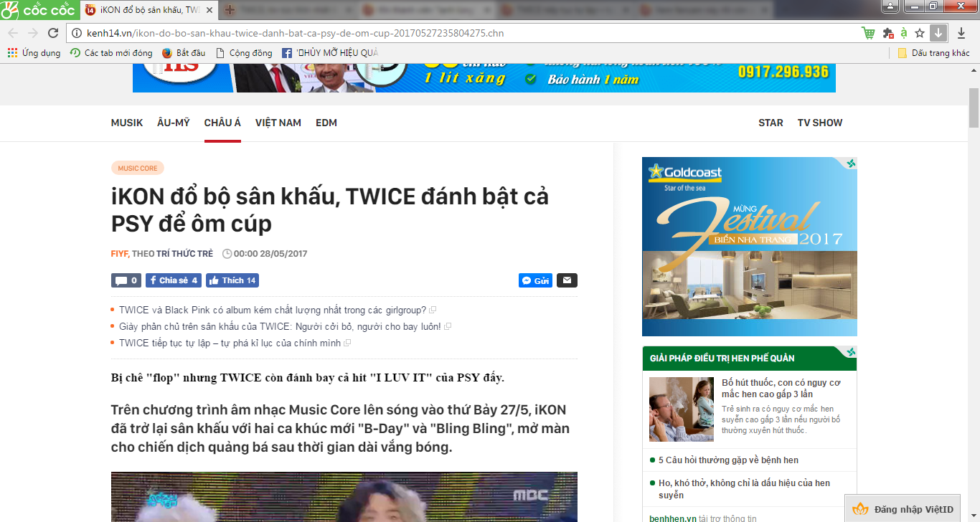980x522 pixels.
Task: Open Cộng đồng bookmark
Action: pyautogui.click(x=244, y=53)
